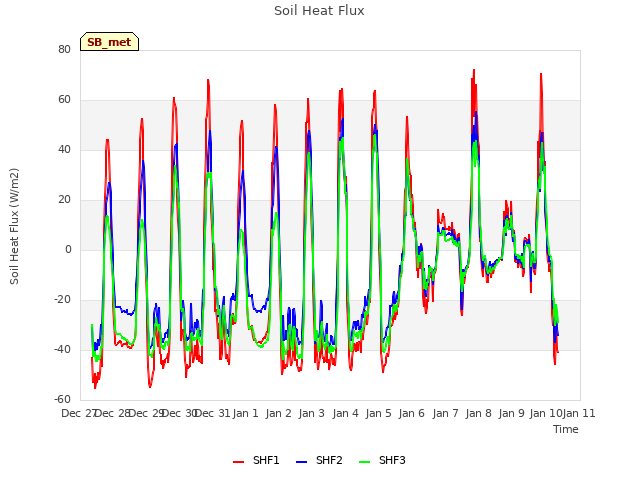
Task: Click the Jan 5 x-axis tick label
Action: [379, 413]
